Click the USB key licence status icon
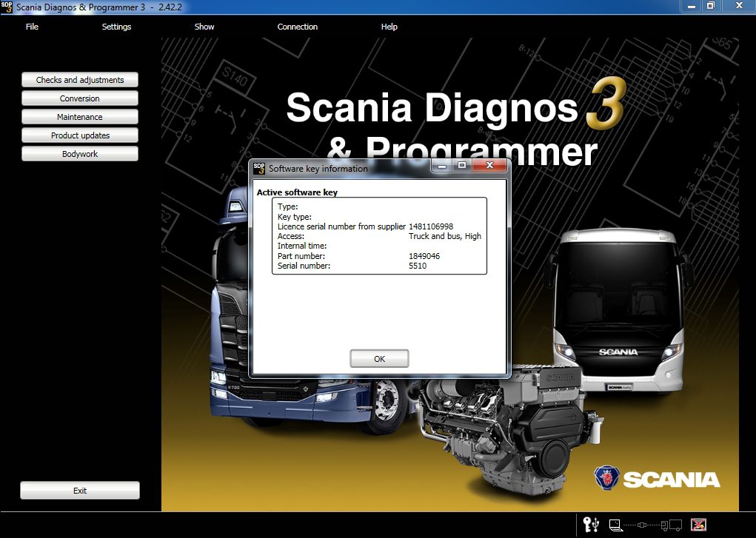Image resolution: width=756 pixels, height=538 pixels. (591, 524)
